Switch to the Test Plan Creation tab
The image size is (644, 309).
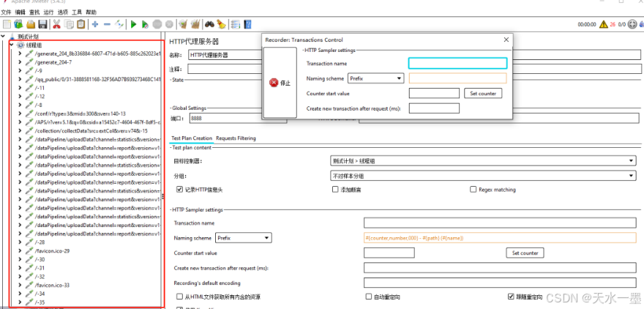[192, 138]
